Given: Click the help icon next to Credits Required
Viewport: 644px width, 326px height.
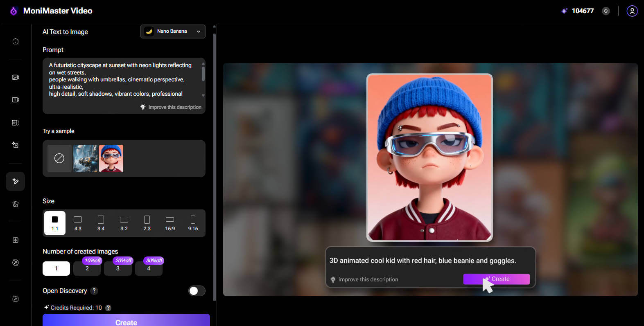Looking at the screenshot, I should coord(108,308).
